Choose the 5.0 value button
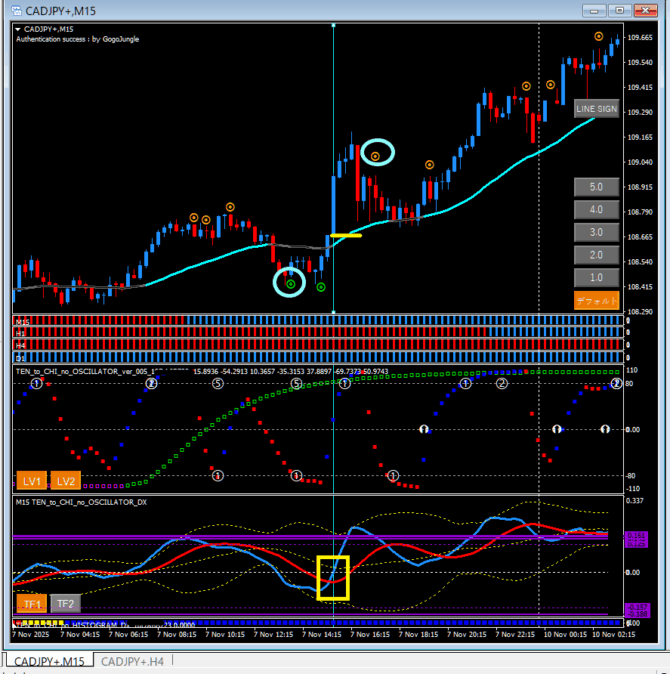This screenshot has width=670, height=674. (596, 187)
